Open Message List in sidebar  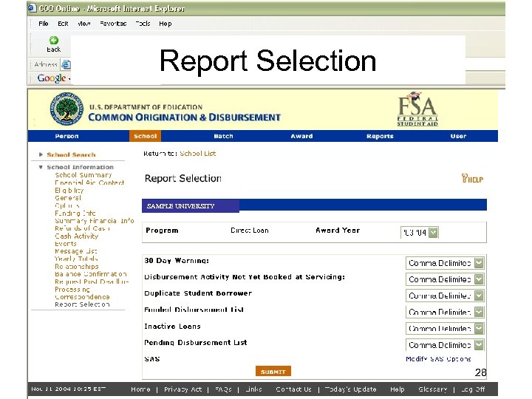(x=76, y=251)
